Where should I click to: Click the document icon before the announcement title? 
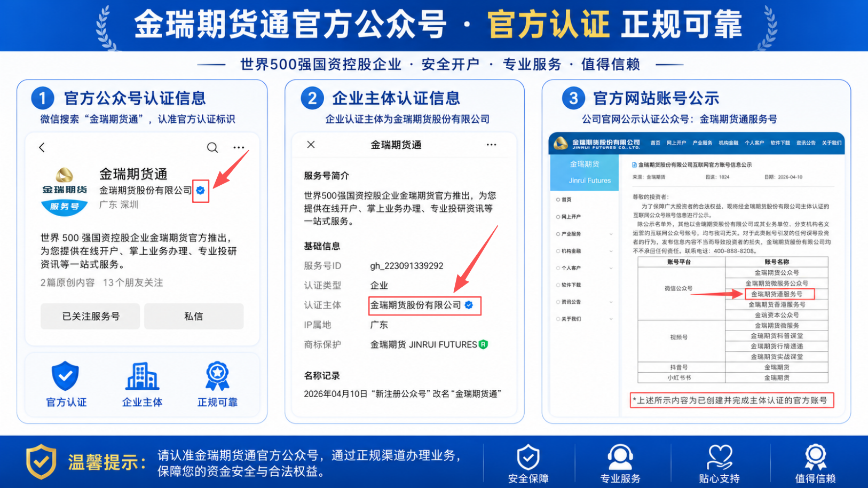[634, 165]
